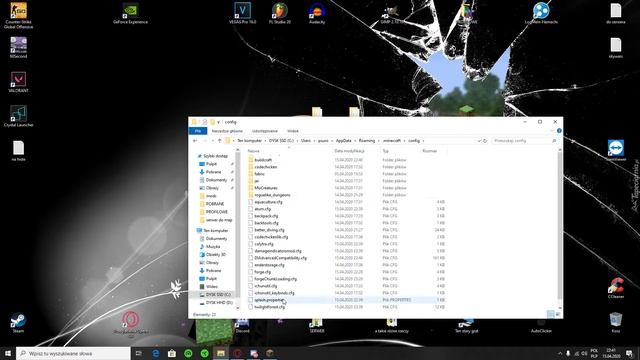Switch to details view layout icon
The image size is (640, 360).
coord(551,314)
